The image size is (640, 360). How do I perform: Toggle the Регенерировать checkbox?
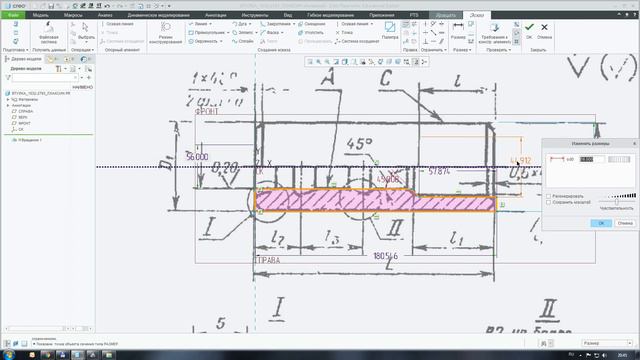tap(549, 196)
